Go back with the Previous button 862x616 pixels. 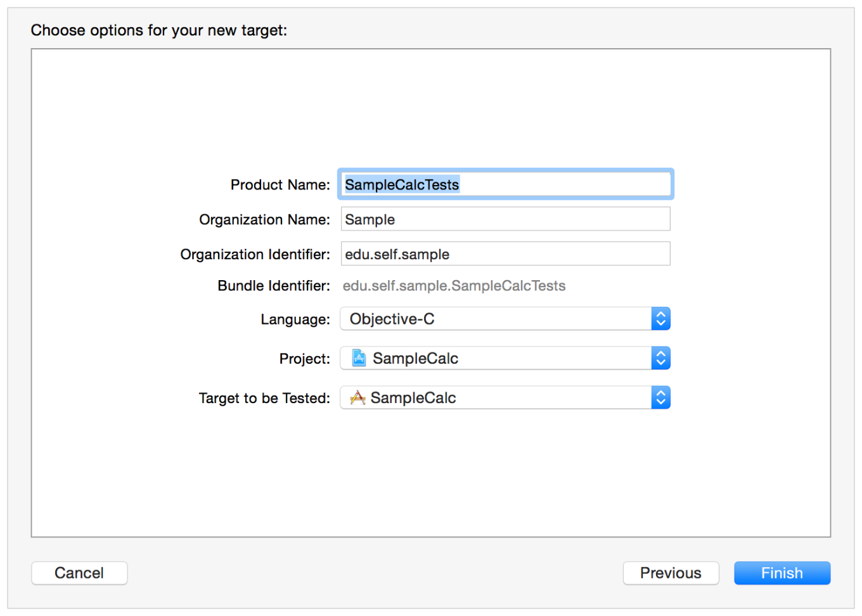point(671,573)
